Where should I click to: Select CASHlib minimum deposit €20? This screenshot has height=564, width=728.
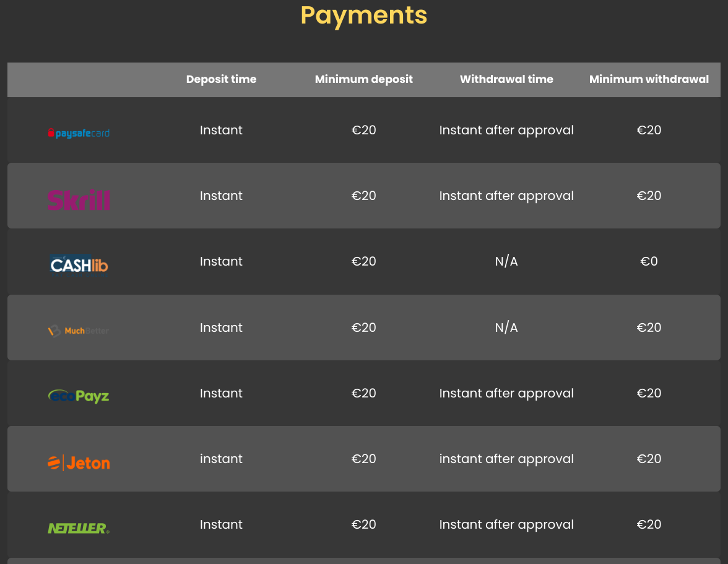pos(363,261)
